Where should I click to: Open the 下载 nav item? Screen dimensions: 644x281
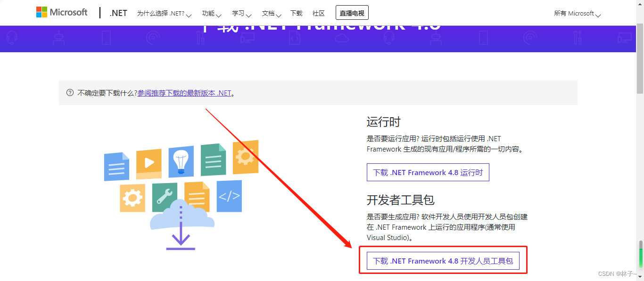pos(297,13)
